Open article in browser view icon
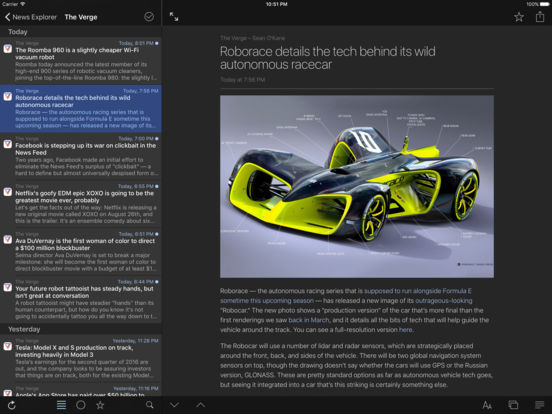 pyautogui.click(x=513, y=405)
